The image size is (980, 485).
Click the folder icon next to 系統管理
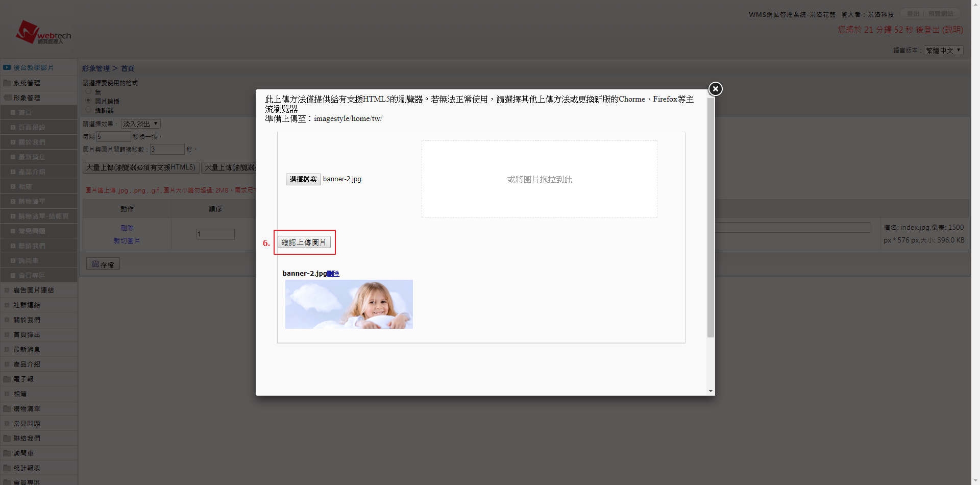(x=7, y=83)
